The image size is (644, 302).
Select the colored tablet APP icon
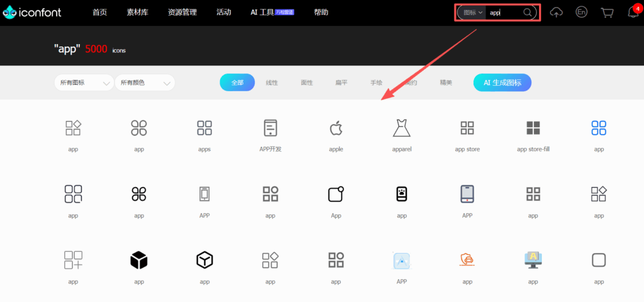(x=467, y=194)
